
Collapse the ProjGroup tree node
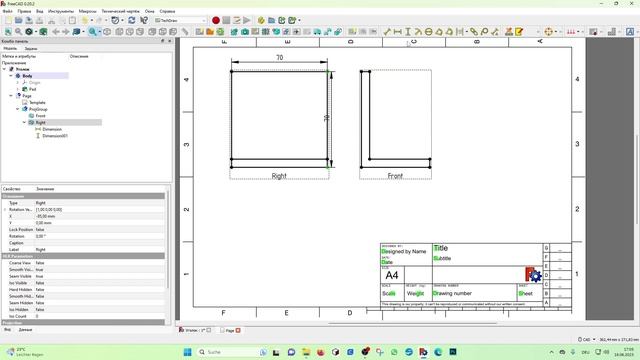(x=18, y=109)
